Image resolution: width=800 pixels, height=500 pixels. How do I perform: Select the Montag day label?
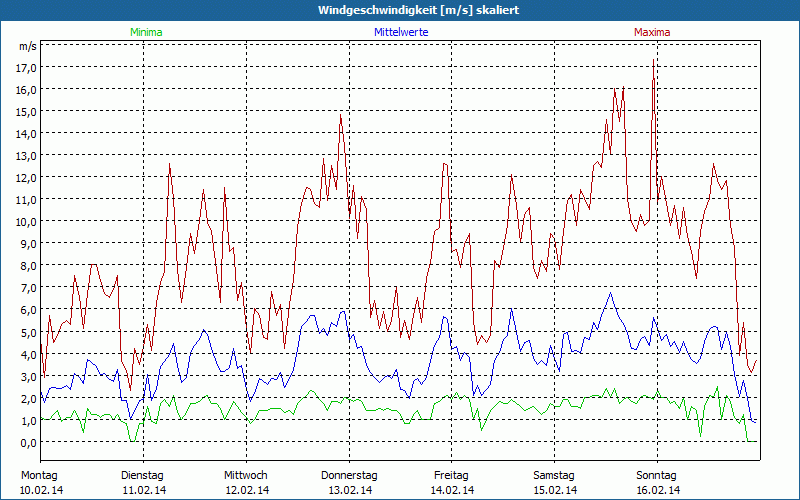pos(39,475)
